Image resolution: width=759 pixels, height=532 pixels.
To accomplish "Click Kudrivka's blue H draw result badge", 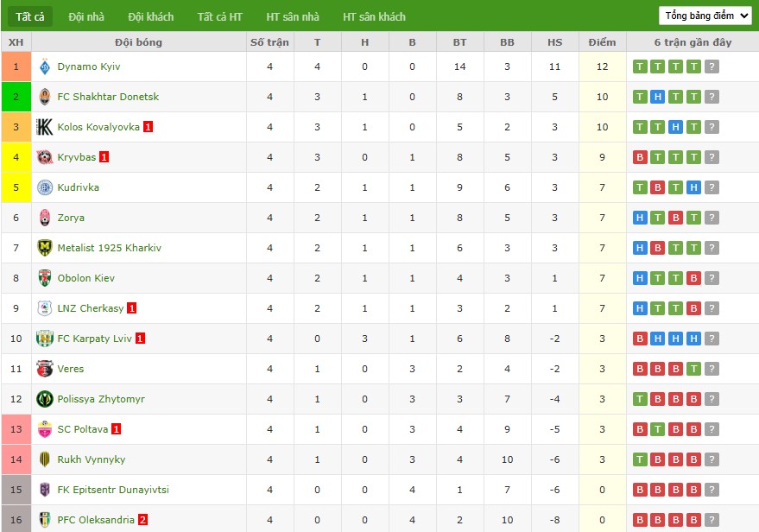I will pyautogui.click(x=693, y=187).
